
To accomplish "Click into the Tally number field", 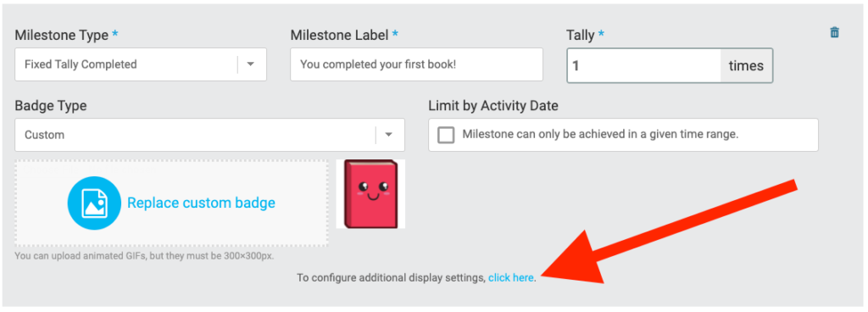I will (x=644, y=66).
